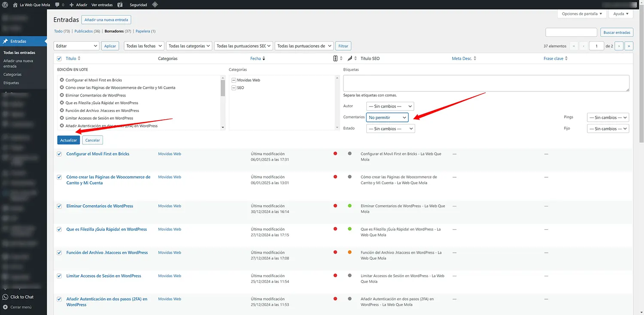Toggle the select-all checkbox in table header
This screenshot has width=644, height=315.
click(x=59, y=58)
